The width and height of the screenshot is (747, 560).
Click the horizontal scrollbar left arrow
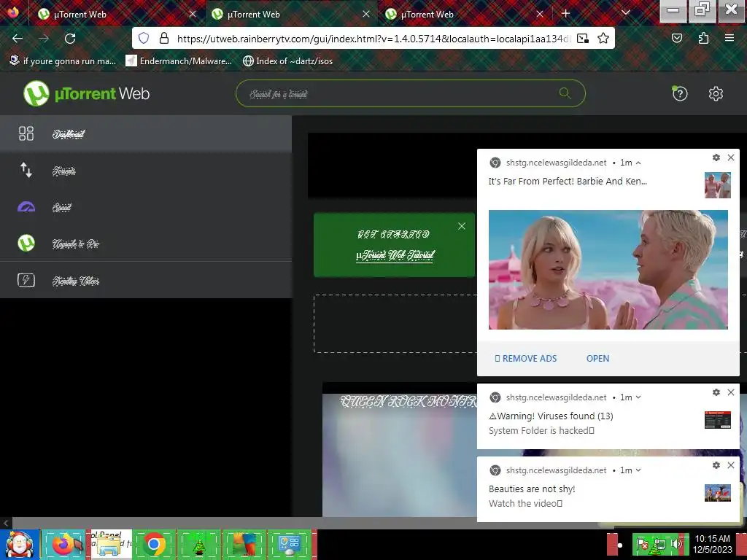pos(6,523)
